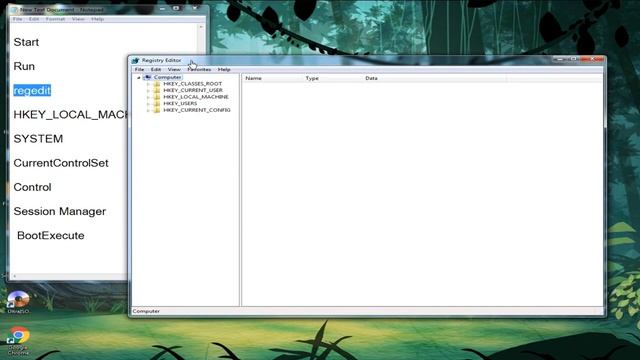Click HKEY_CURRENT_USER folder icon
This screenshot has width=640, height=360.
[x=156, y=90]
